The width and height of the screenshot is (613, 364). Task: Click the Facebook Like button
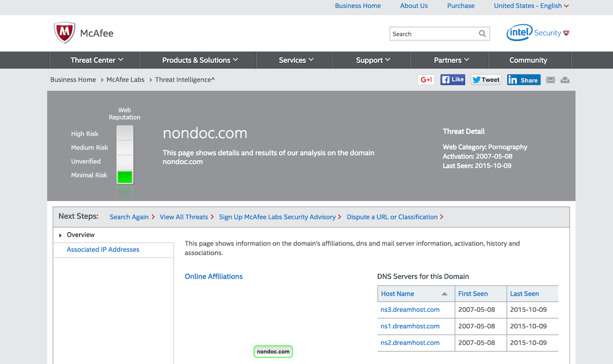[x=453, y=80]
